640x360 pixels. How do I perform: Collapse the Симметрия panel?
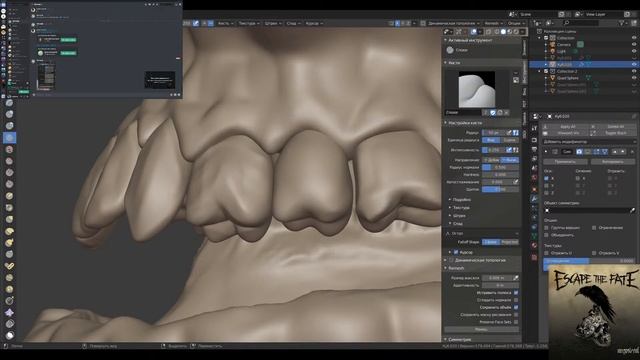pyautogui.click(x=445, y=339)
